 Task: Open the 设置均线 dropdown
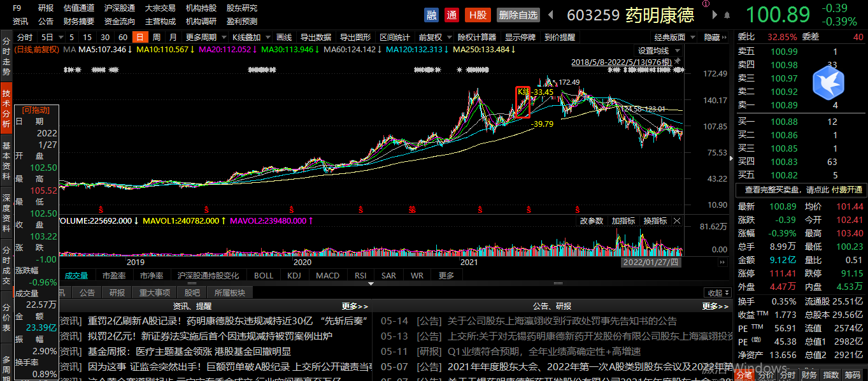657,50
